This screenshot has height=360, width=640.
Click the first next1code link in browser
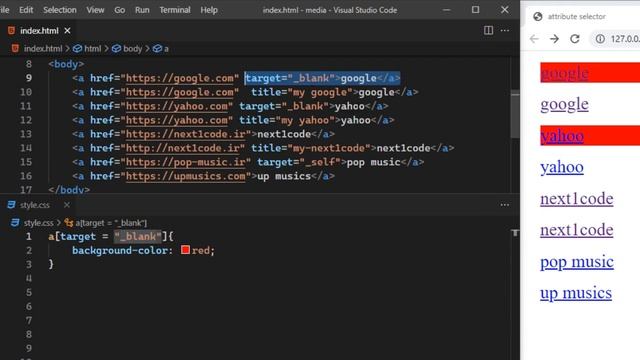[577, 199]
